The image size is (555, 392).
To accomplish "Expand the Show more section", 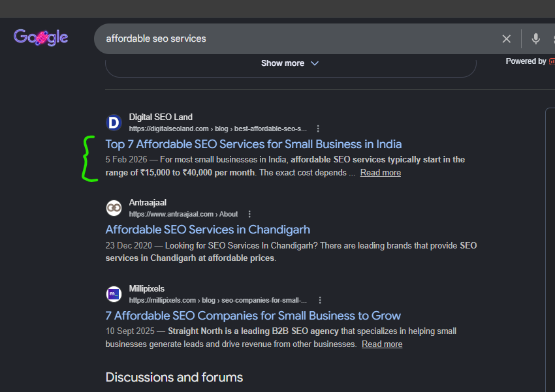I will 290,63.
